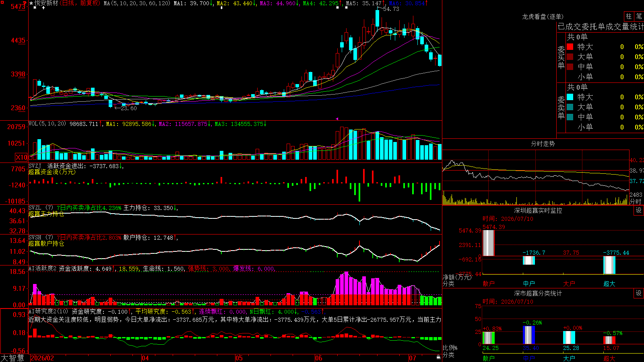Image resolution: width=644 pixels, height=362 pixels.
Task: Click the 深市超赢分类统计 panel title
Action: coord(538,293)
